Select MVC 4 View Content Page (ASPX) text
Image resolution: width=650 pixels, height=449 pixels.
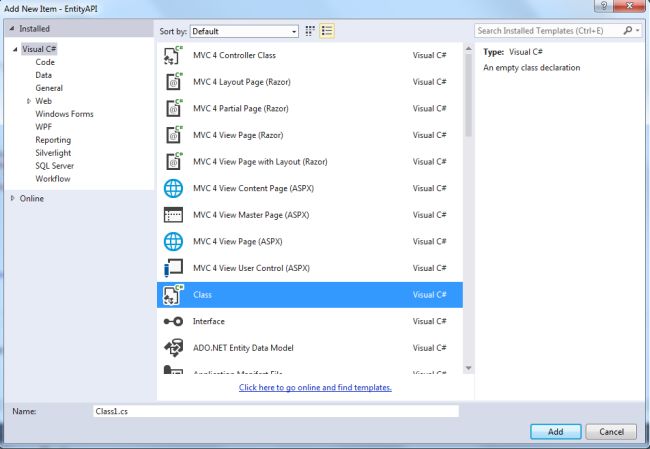(253, 188)
